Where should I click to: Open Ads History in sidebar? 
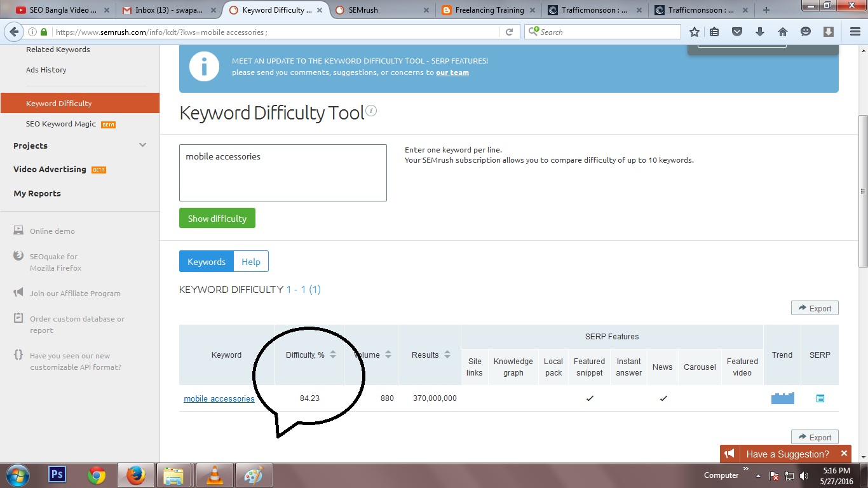tap(46, 70)
